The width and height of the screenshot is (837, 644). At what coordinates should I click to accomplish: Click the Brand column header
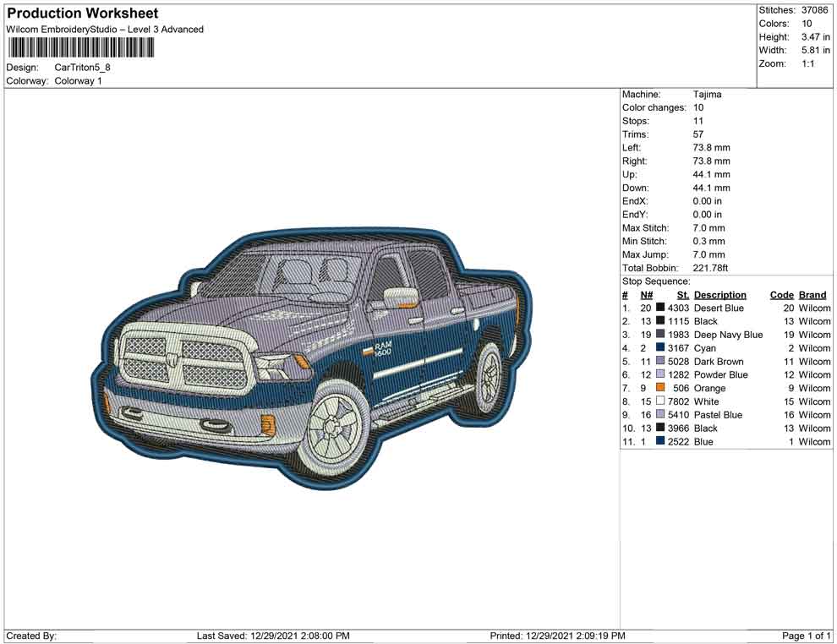(812, 294)
